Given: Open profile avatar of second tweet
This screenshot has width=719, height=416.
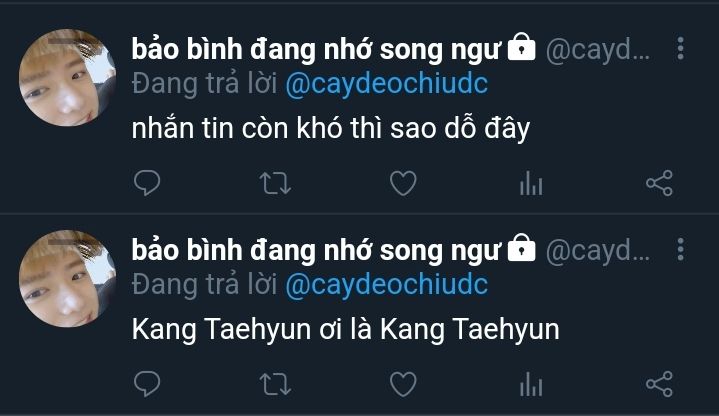Looking at the screenshot, I should coord(68,278).
